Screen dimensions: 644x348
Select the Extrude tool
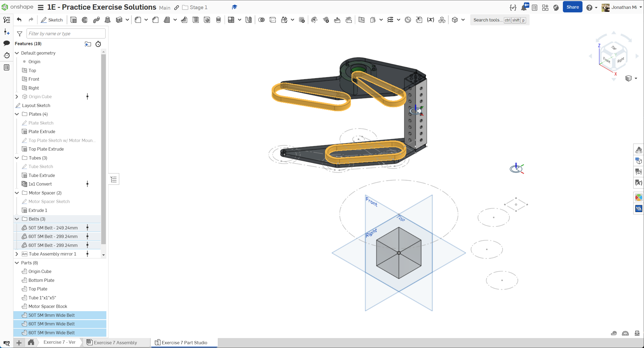click(x=73, y=20)
